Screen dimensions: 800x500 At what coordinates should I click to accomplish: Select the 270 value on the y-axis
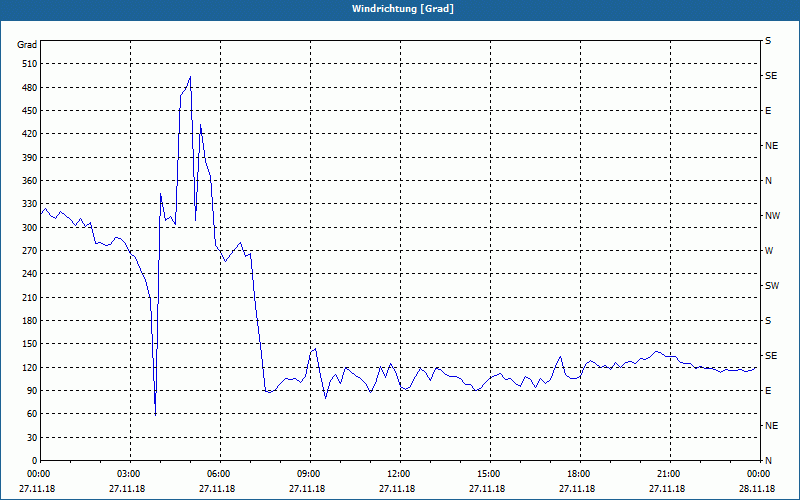[27, 251]
